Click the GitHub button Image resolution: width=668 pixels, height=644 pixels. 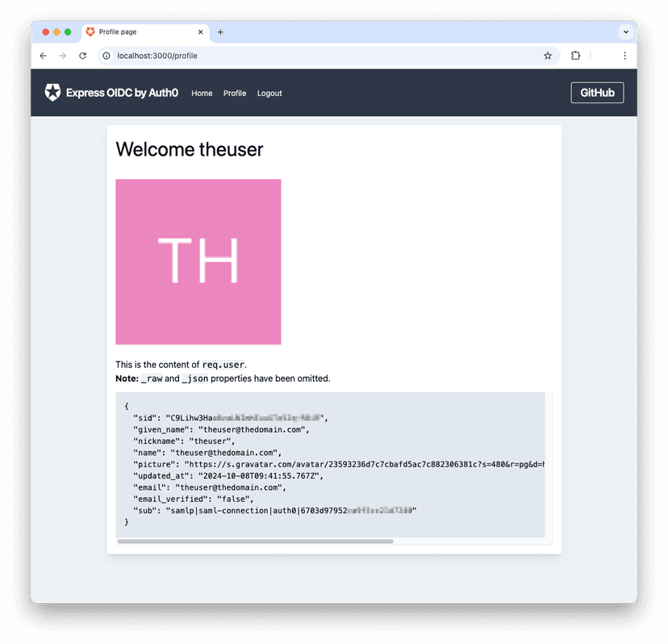(x=597, y=93)
